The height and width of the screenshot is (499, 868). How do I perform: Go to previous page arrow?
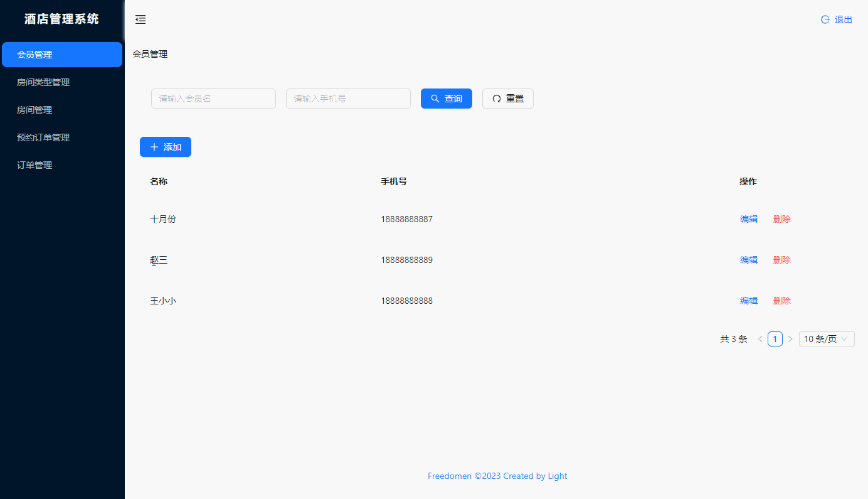pos(760,339)
